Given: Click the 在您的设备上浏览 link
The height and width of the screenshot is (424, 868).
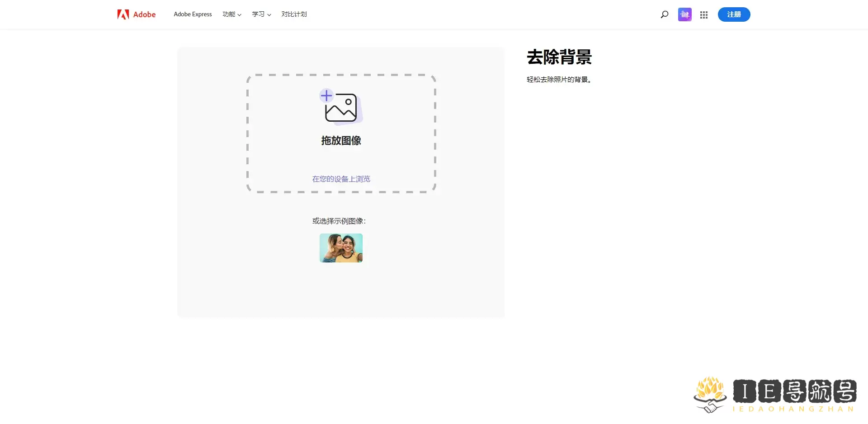Looking at the screenshot, I should (x=341, y=178).
